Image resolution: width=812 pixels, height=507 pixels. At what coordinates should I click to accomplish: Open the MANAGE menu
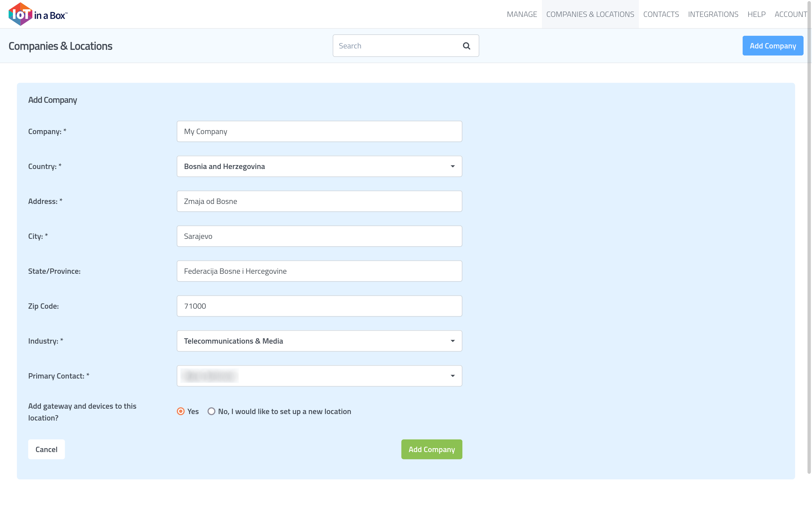[522, 14]
